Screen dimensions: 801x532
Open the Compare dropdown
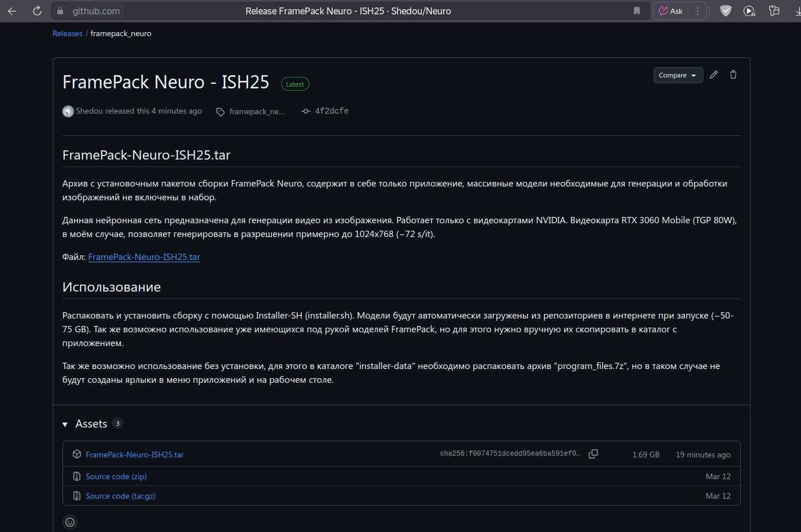coord(678,75)
